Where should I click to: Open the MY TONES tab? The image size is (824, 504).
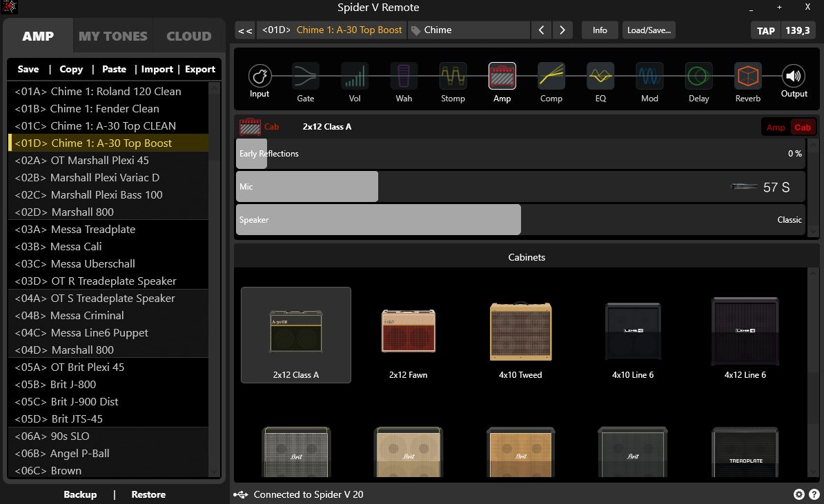[x=113, y=36]
